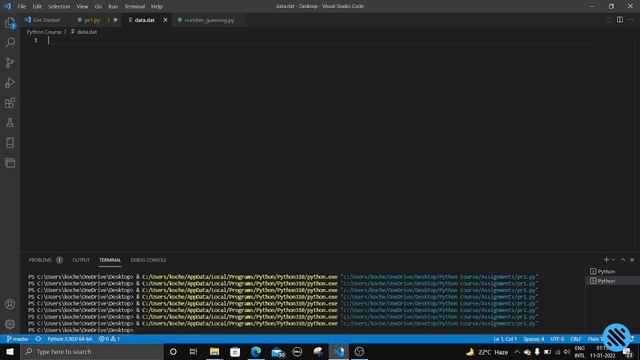The width and height of the screenshot is (640, 360).
Task: Open the Windows Start menu
Action: pyautogui.click(x=10, y=351)
